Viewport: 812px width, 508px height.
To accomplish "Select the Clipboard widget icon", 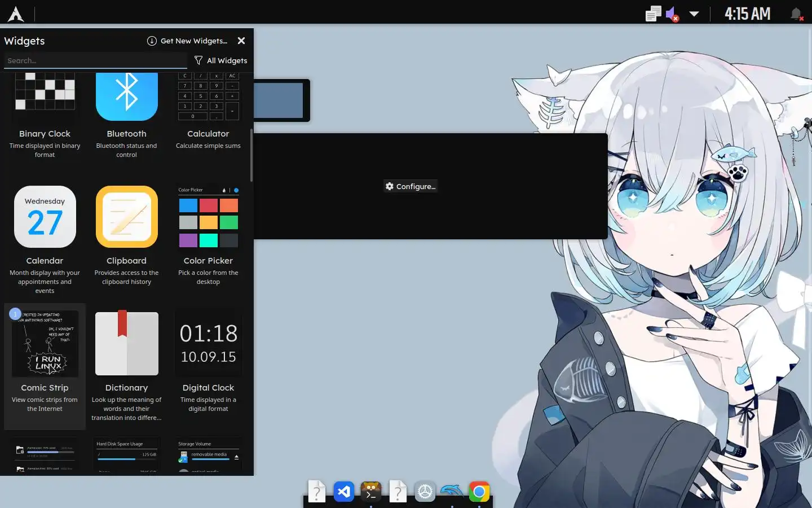I will pyautogui.click(x=127, y=217).
